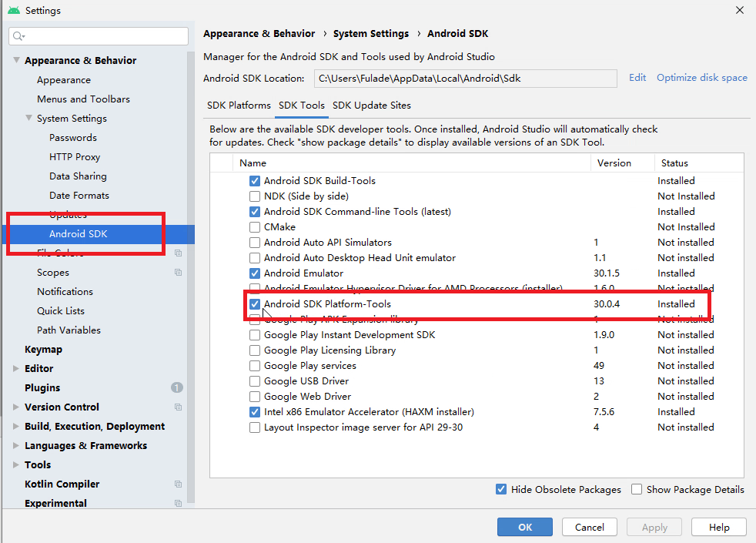Expand the Editor section arrow

pos(16,368)
